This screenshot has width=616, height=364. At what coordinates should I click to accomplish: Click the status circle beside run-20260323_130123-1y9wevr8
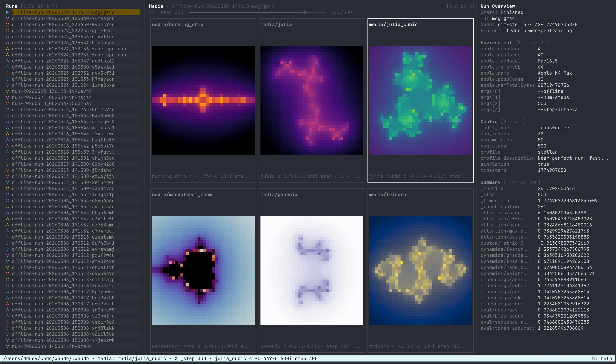[x=8, y=91]
